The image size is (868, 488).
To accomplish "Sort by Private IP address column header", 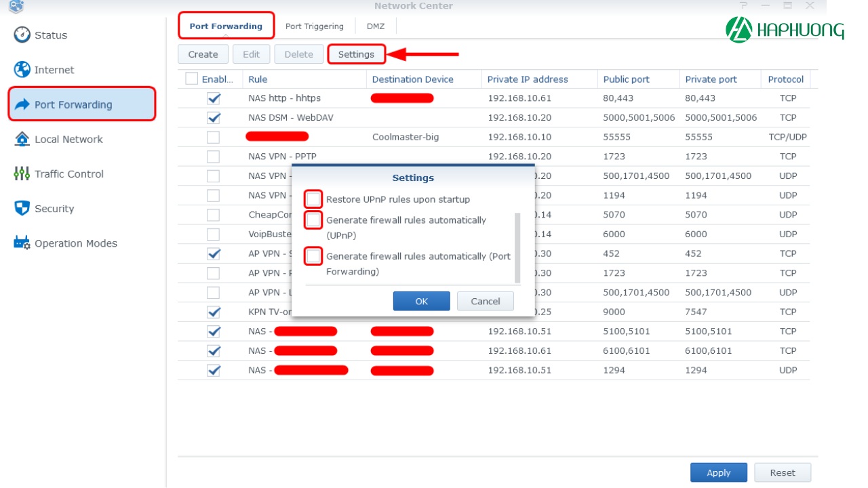I will (x=540, y=79).
